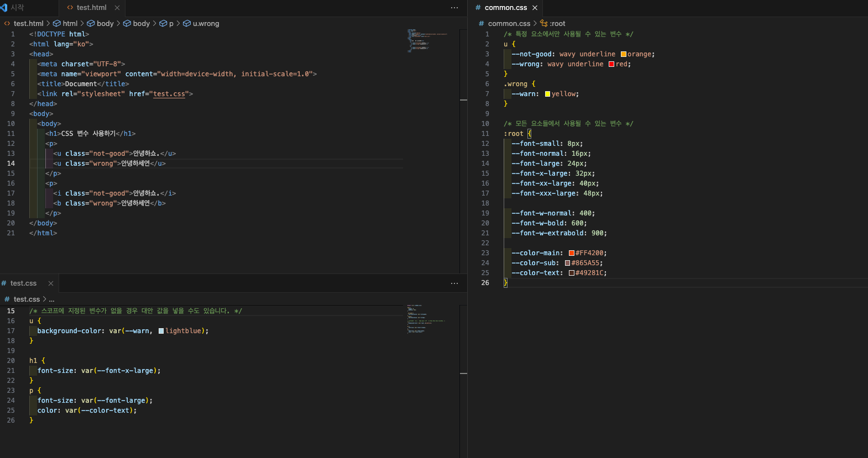Click the yellow color swatch for --warn

[x=547, y=94]
